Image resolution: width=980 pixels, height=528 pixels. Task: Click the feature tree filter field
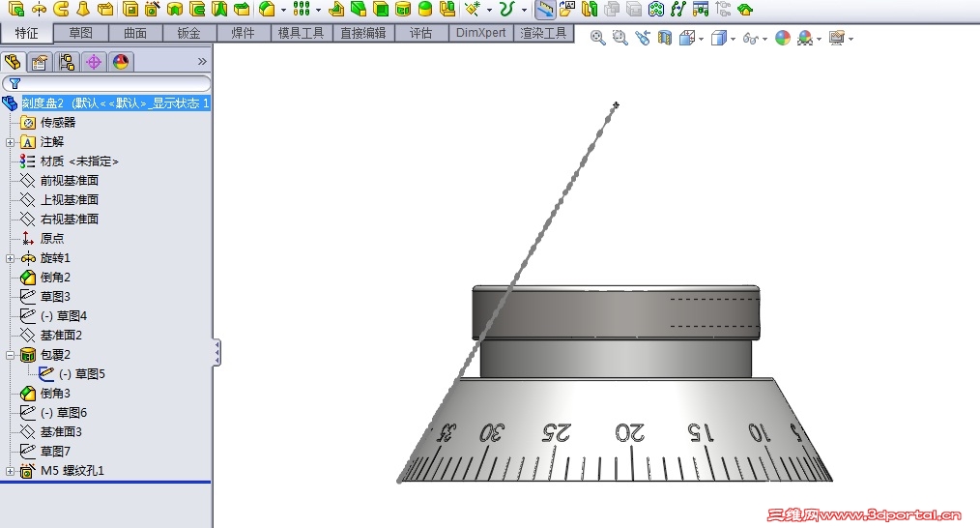point(106,83)
